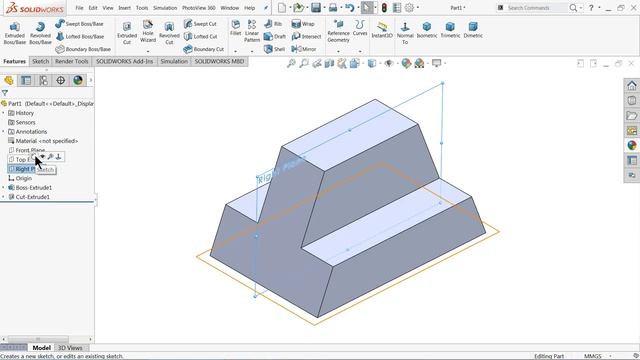This screenshot has height=360, width=640.
Task: Click Edit Appearance in view toolbar
Action: click(406, 63)
